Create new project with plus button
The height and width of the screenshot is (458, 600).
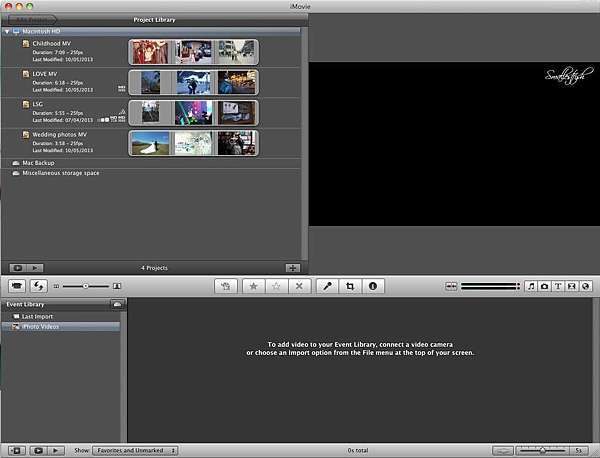pos(293,268)
